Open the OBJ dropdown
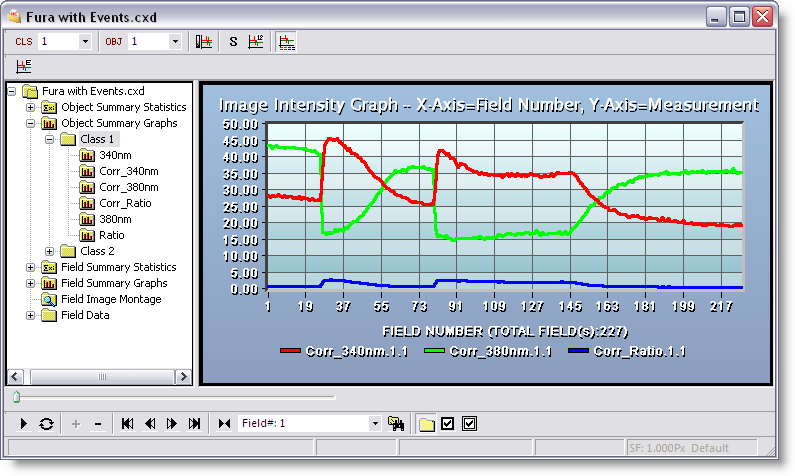Image resolution: width=795 pixels, height=476 pixels. [175, 42]
